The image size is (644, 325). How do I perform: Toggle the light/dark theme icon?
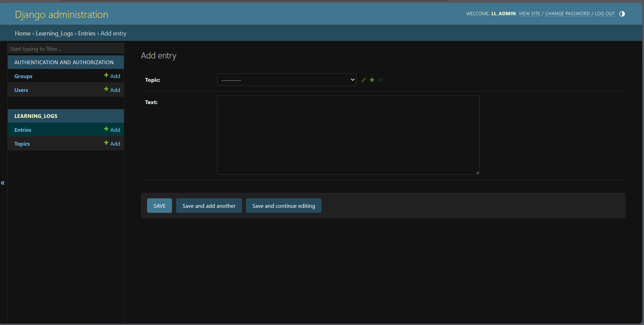(x=622, y=14)
